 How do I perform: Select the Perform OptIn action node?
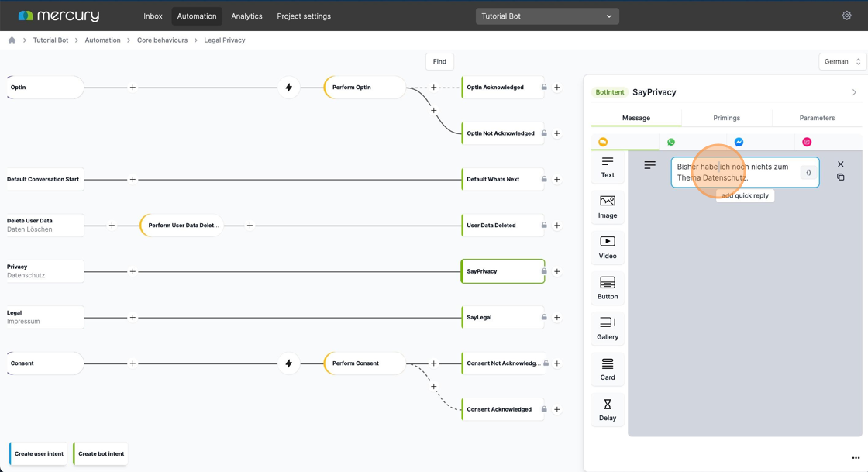(x=364, y=88)
